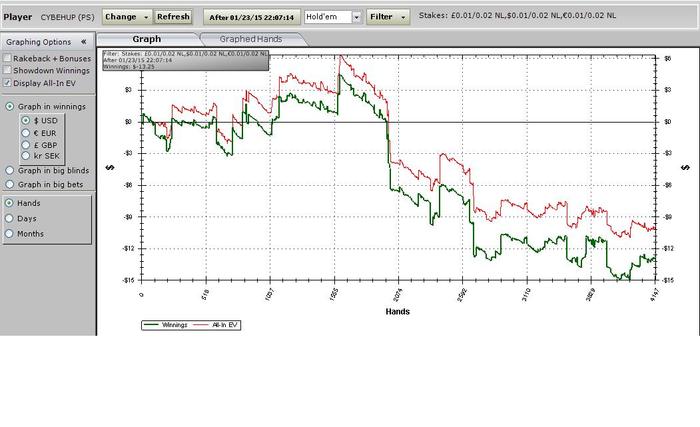Open the After 01/23/15 date filter button

(252, 17)
